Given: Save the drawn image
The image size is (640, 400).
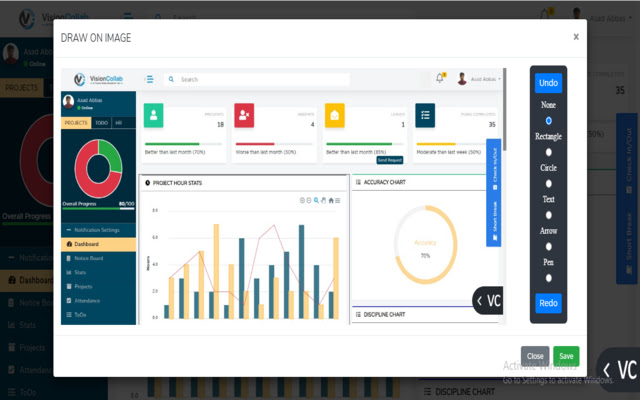Looking at the screenshot, I should [566, 356].
